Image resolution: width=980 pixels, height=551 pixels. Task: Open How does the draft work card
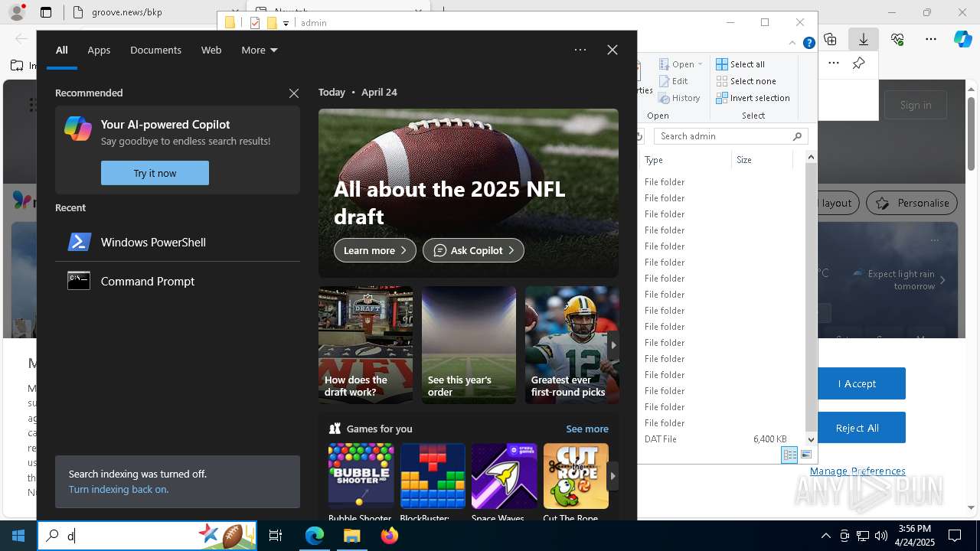365,345
